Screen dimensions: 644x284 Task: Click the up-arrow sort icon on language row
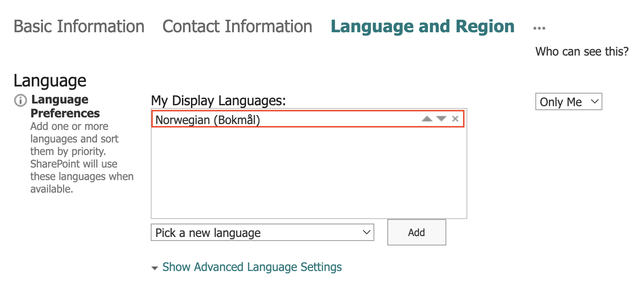[427, 119]
